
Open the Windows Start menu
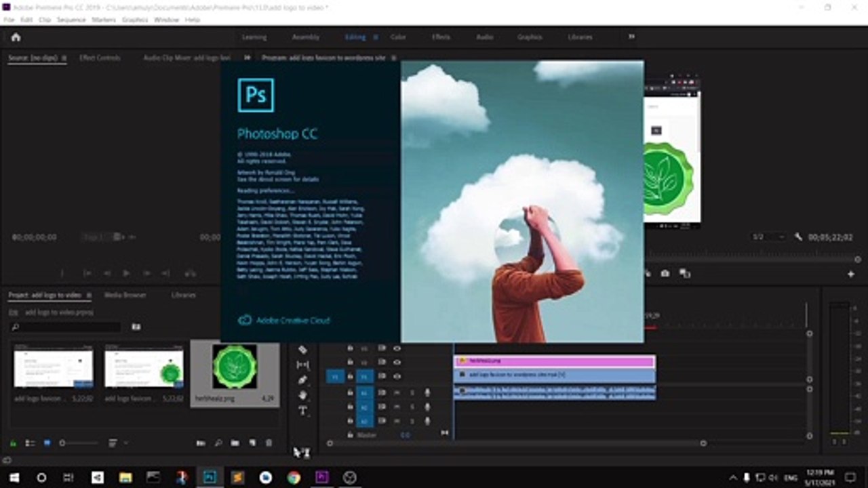coord(14,477)
